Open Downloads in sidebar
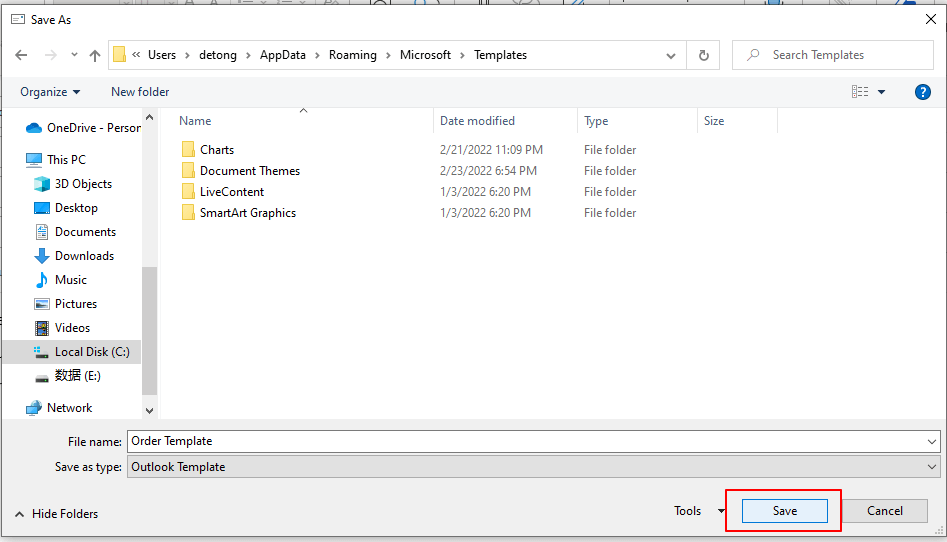The image size is (947, 542). [x=74, y=256]
